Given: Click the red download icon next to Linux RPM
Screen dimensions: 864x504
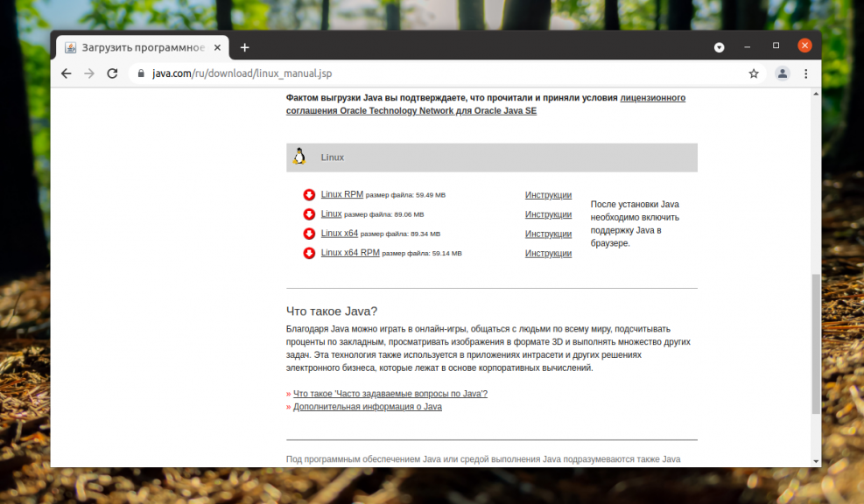Looking at the screenshot, I should pos(309,193).
